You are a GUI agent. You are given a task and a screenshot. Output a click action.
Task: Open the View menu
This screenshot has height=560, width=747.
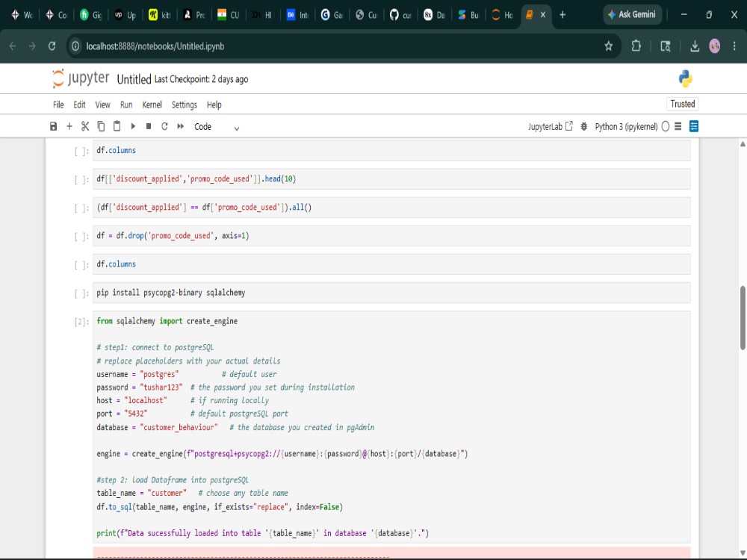tap(102, 105)
